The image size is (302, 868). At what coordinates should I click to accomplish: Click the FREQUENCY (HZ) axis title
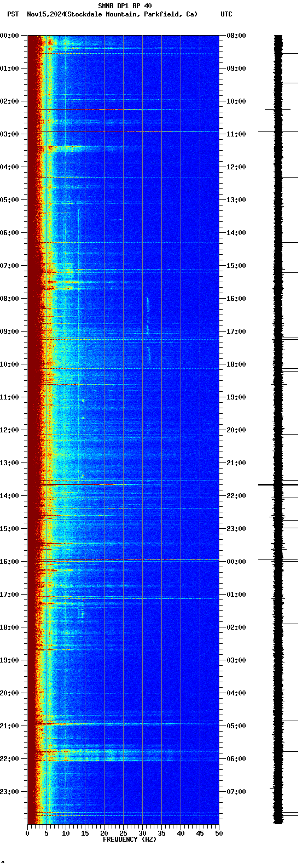tap(130, 840)
